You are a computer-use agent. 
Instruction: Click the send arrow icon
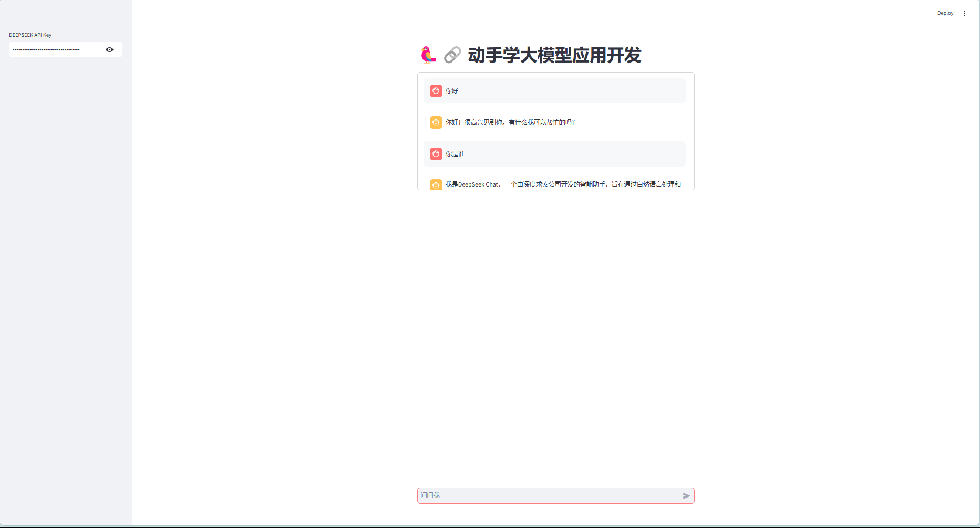686,495
